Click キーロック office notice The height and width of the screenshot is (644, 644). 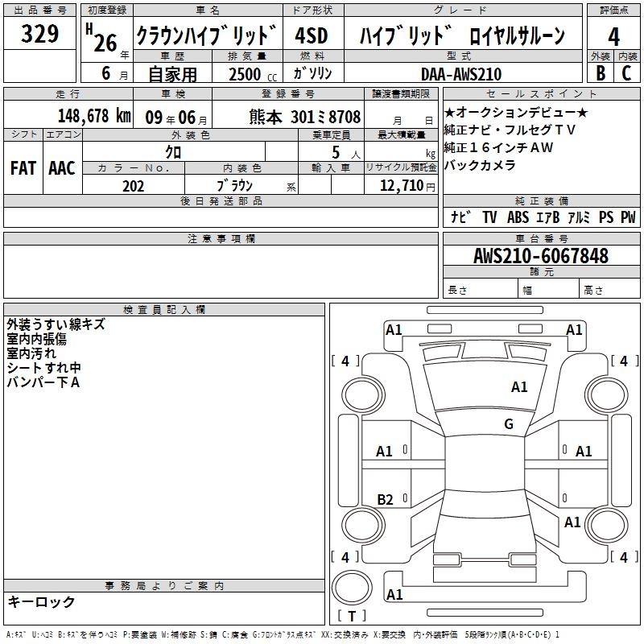(41, 601)
